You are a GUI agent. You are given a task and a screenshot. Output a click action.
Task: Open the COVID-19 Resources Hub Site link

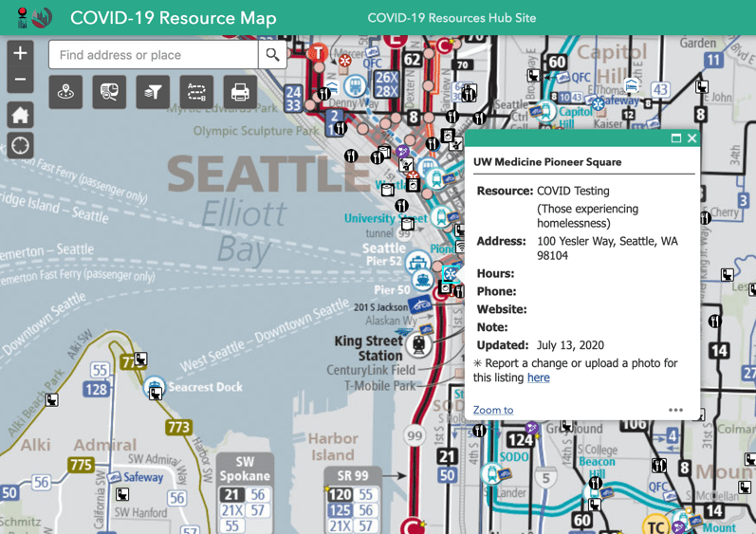click(451, 18)
